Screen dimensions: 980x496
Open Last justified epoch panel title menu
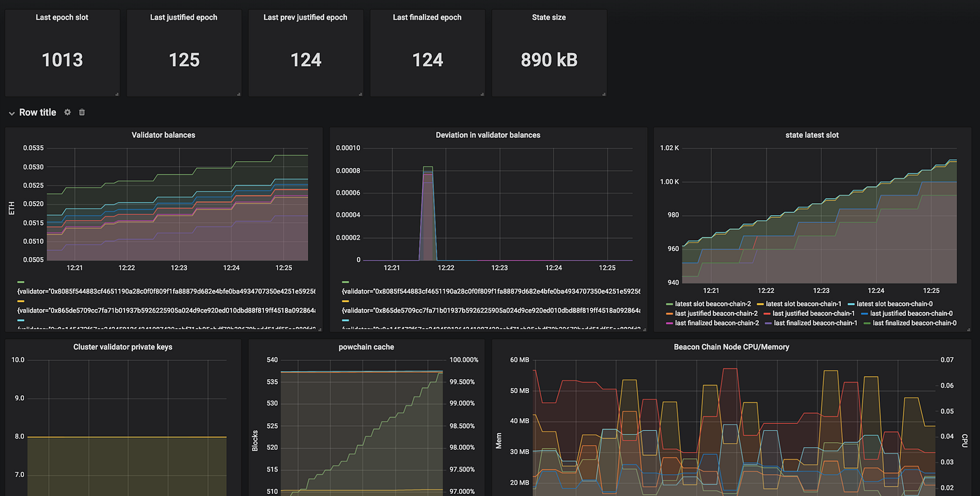point(184,17)
